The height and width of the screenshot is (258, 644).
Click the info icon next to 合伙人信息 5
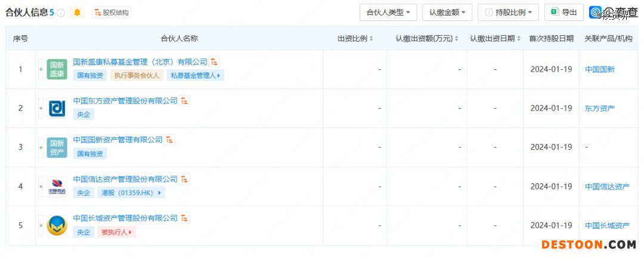[61, 13]
